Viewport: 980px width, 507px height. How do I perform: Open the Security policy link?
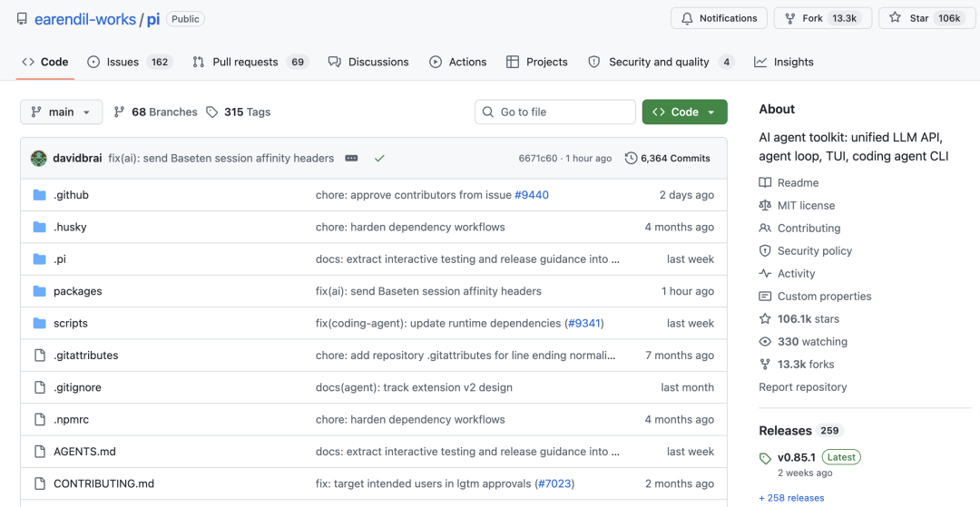tap(806, 251)
